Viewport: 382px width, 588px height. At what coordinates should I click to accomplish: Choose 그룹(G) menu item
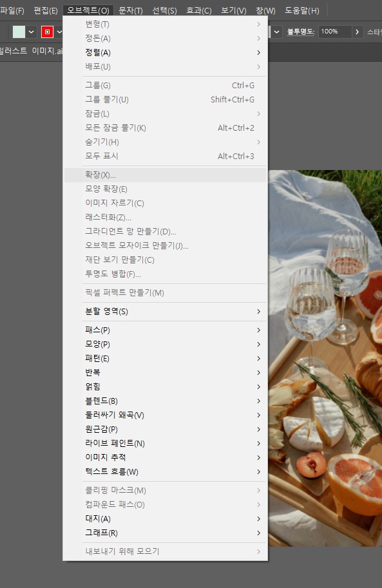tap(165, 86)
